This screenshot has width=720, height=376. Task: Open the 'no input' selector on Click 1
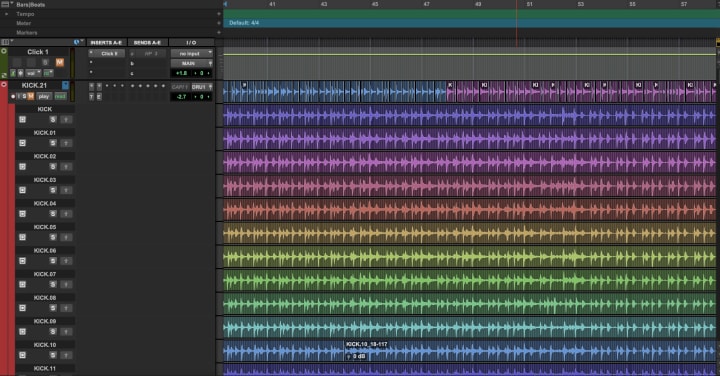(x=192, y=53)
